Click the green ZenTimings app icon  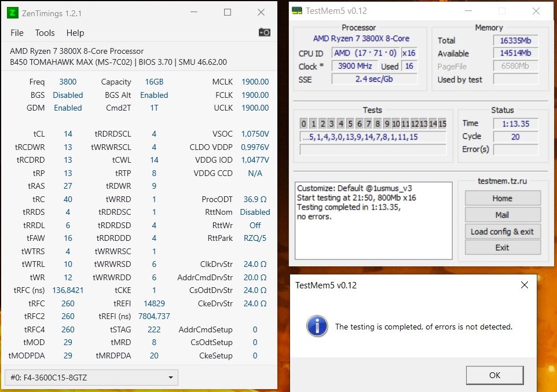tap(12, 13)
